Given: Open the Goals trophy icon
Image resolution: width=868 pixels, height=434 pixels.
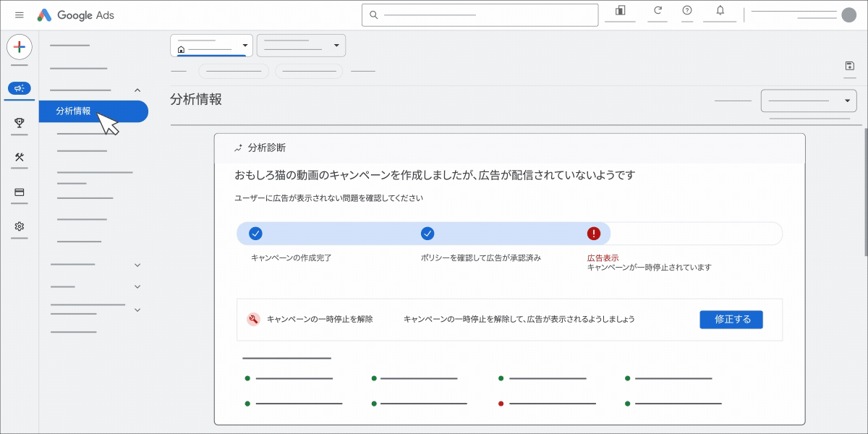Looking at the screenshot, I should click(20, 122).
